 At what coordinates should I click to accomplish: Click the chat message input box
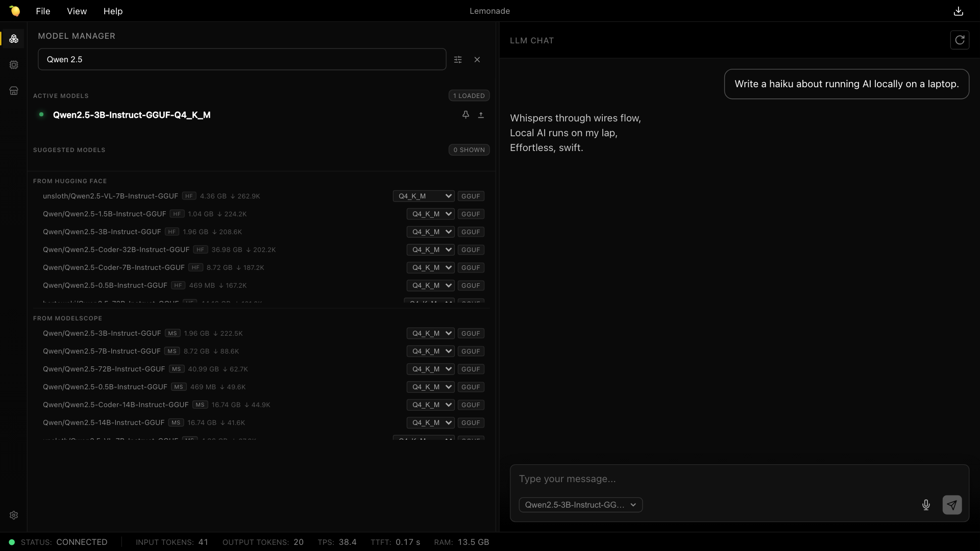pos(739,479)
